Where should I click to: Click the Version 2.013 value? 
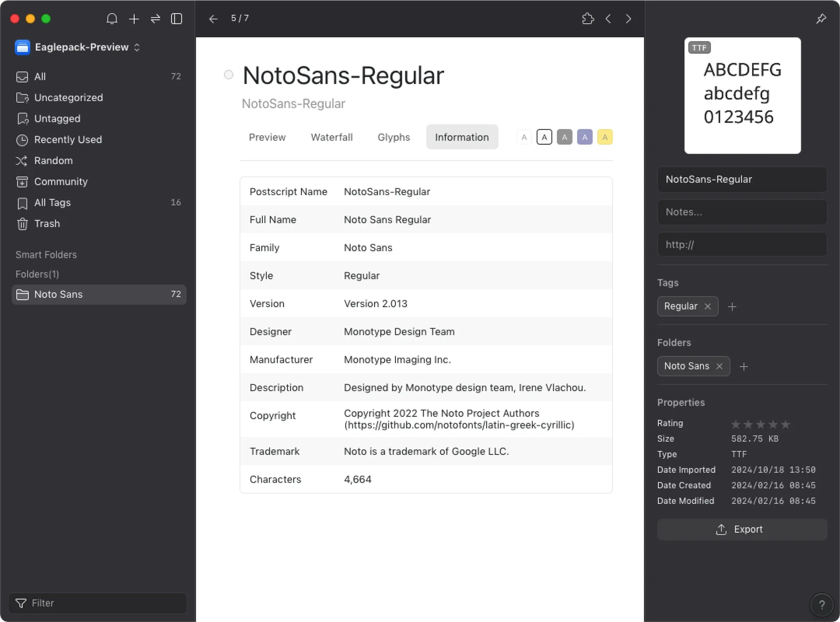tap(375, 304)
